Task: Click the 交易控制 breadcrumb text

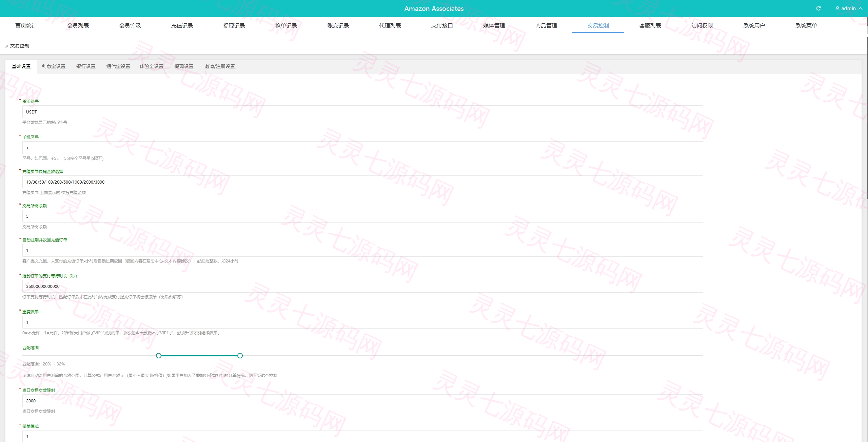Action: pos(20,46)
